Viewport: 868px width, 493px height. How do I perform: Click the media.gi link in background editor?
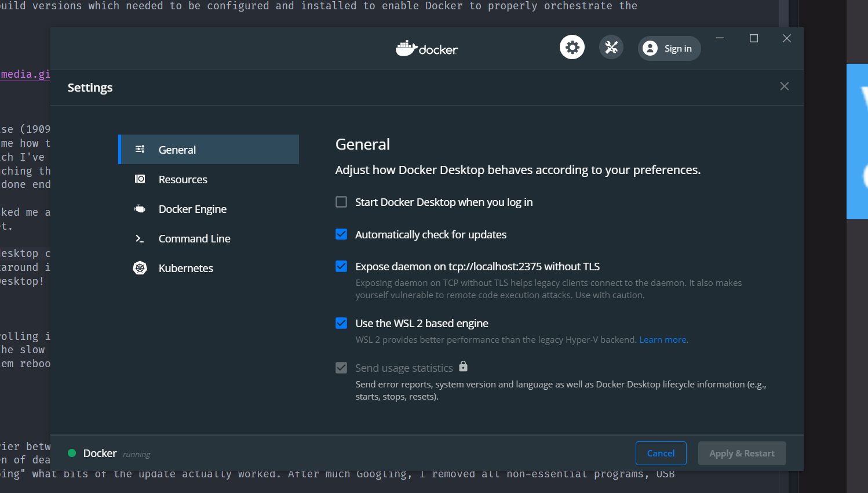point(25,74)
